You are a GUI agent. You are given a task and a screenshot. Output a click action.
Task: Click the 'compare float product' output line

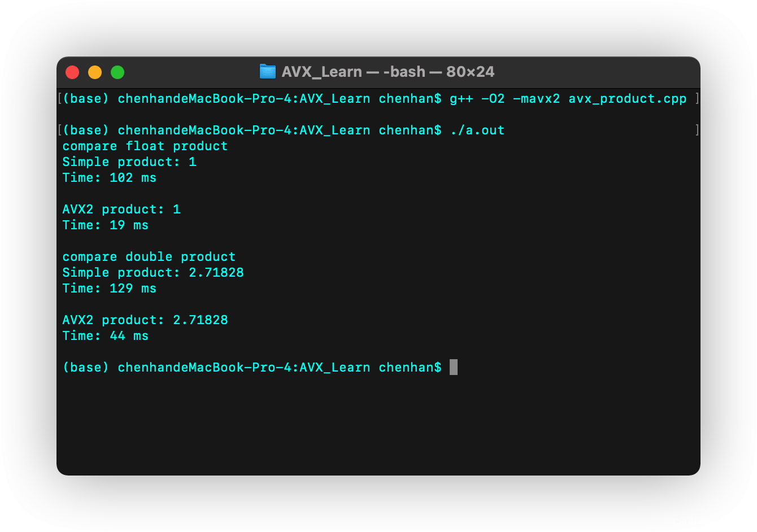145,146
